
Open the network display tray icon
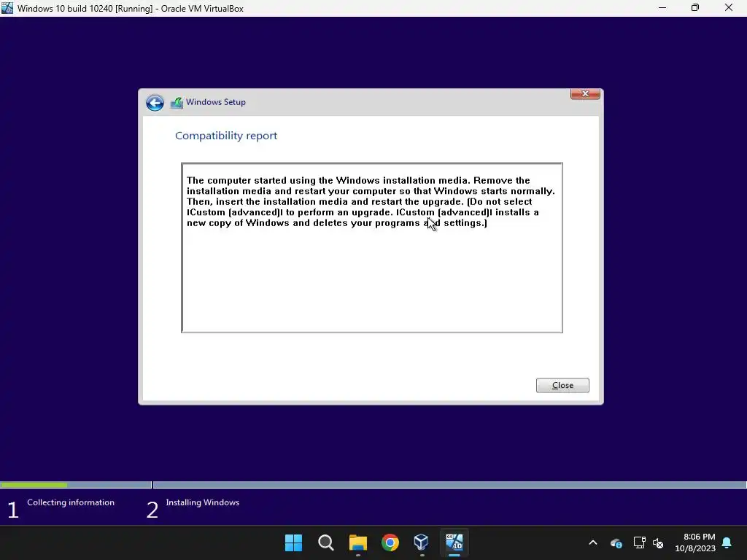639,542
